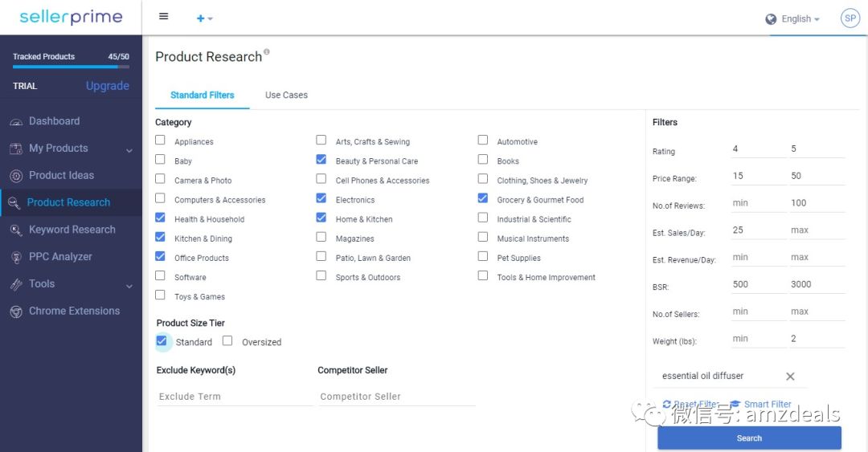Click the Exclude Term input field

(233, 397)
